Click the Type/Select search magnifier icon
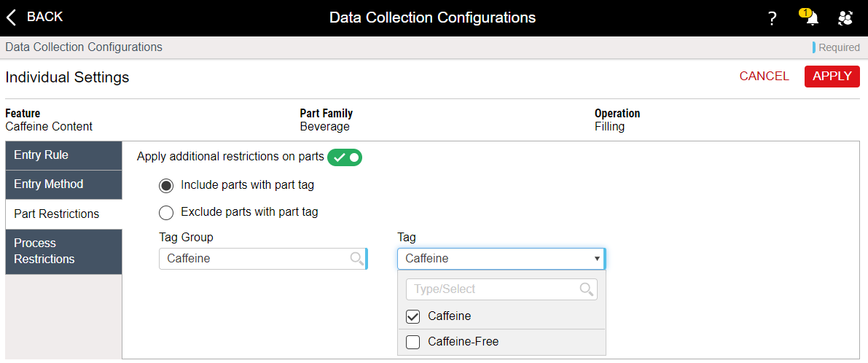The width and height of the screenshot is (868, 363). point(586,289)
